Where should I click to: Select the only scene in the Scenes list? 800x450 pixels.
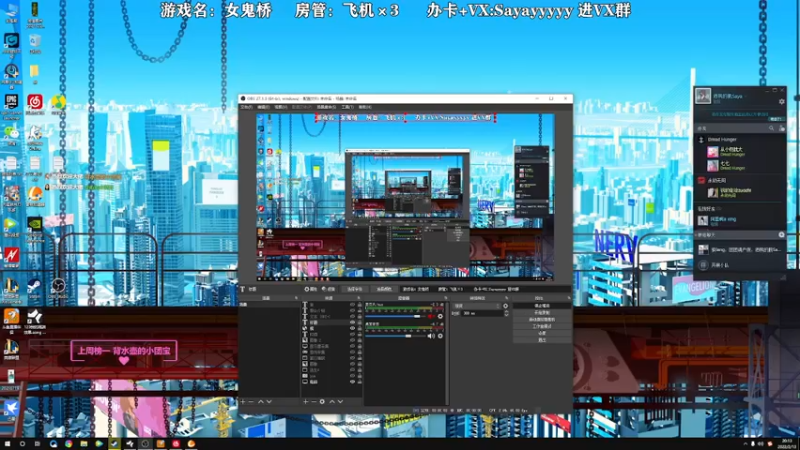(269, 305)
